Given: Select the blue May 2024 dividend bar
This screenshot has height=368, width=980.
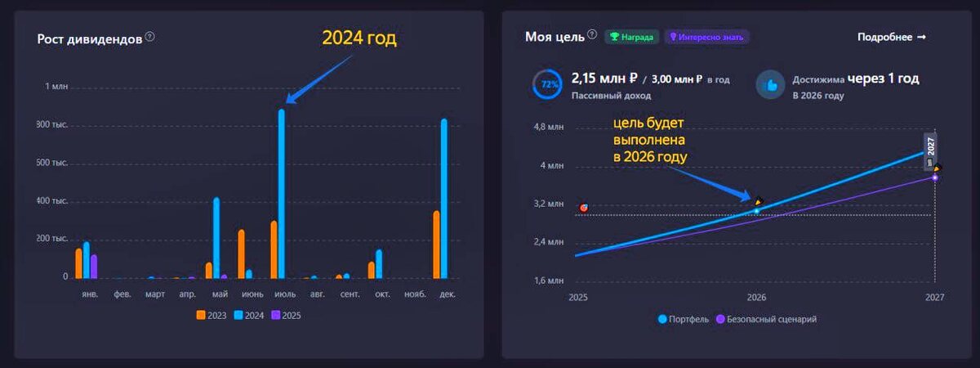Looking at the screenshot, I should [x=216, y=238].
